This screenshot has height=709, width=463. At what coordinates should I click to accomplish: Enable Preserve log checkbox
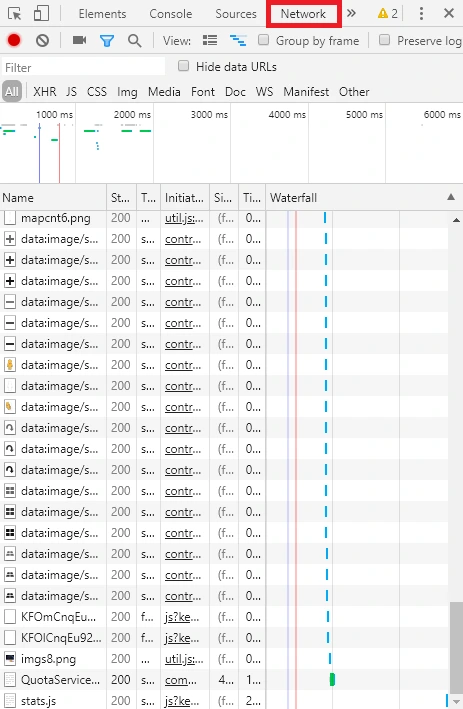[384, 40]
